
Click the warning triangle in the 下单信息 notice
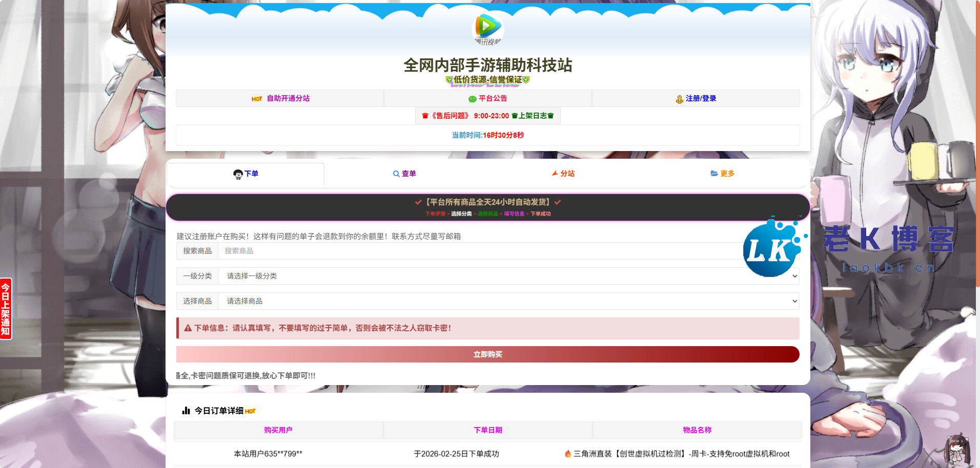point(187,328)
